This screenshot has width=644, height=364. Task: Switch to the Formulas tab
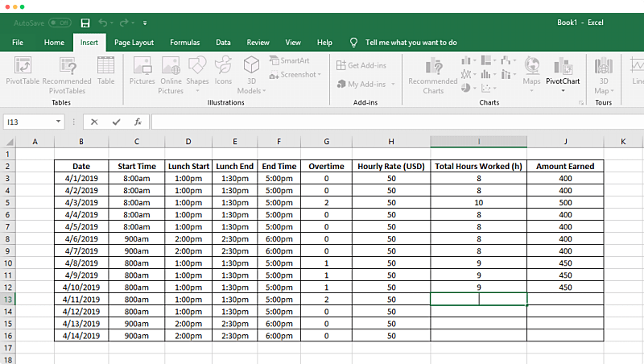184,42
